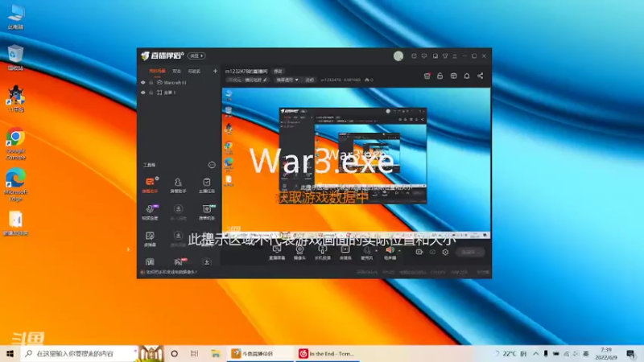Open the Windows notification center
The width and height of the screenshot is (644, 362).
pos(631,353)
